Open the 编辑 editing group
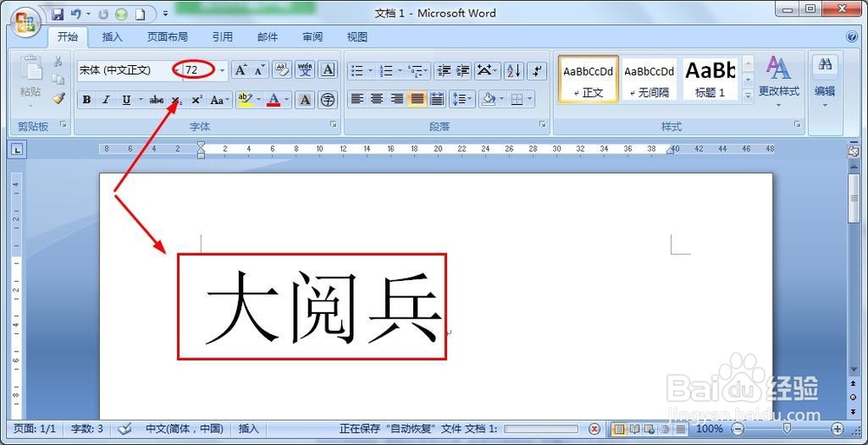This screenshot has height=445, width=868. point(825,81)
